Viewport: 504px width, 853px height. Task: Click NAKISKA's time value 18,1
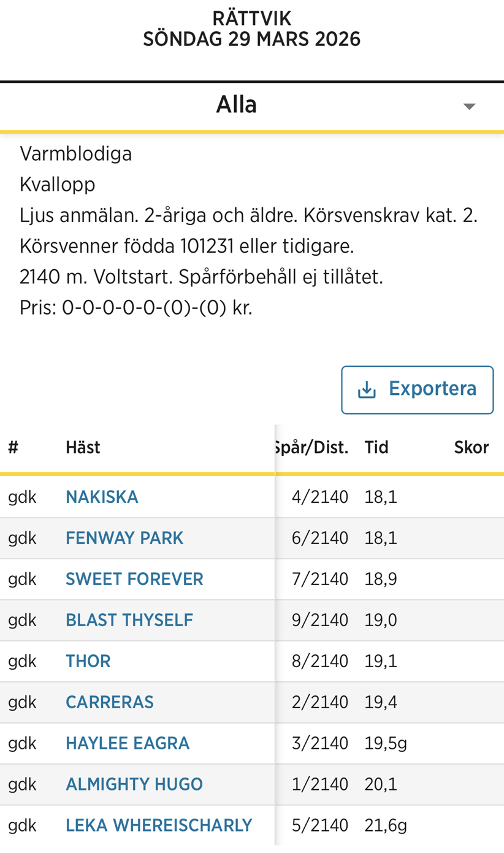pyautogui.click(x=381, y=497)
